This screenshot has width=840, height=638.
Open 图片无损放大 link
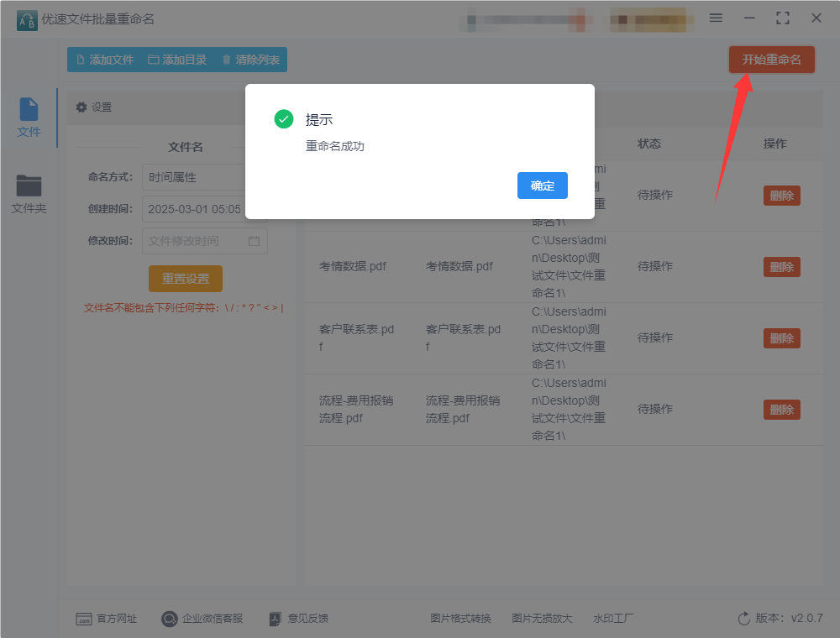click(542, 618)
